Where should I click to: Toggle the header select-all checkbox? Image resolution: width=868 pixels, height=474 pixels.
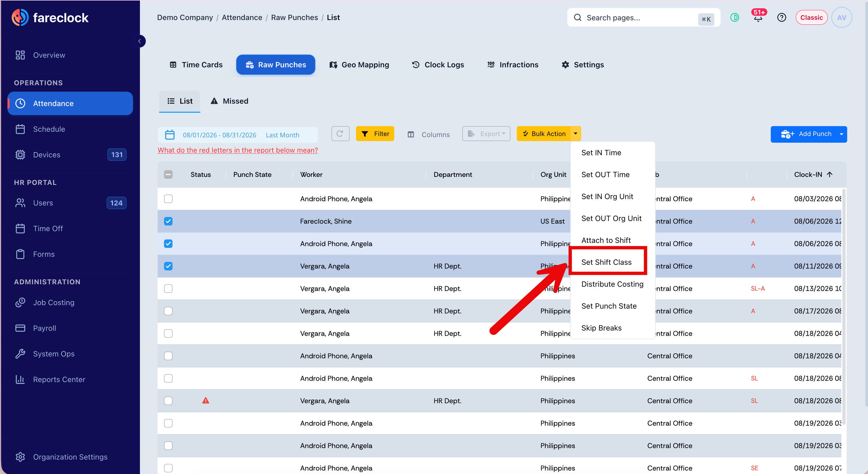[168, 174]
